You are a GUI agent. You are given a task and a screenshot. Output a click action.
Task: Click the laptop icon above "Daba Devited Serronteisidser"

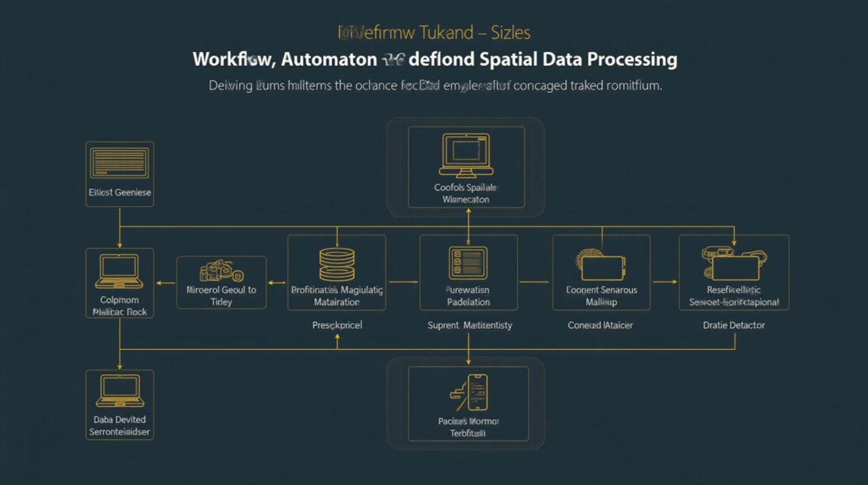[119, 390]
